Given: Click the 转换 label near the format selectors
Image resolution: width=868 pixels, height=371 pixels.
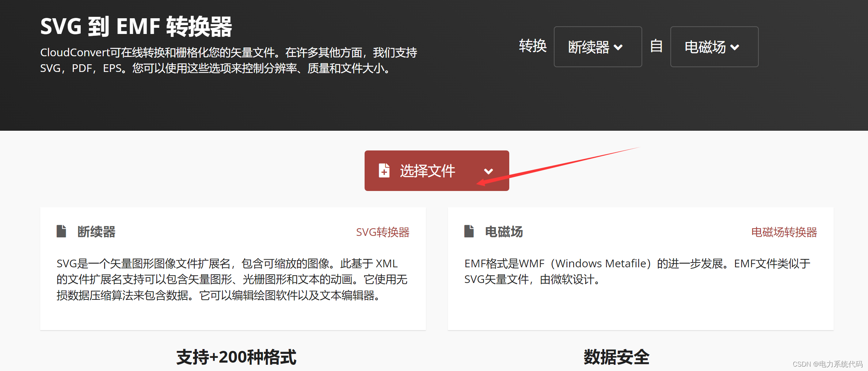Looking at the screenshot, I should coord(533,46).
